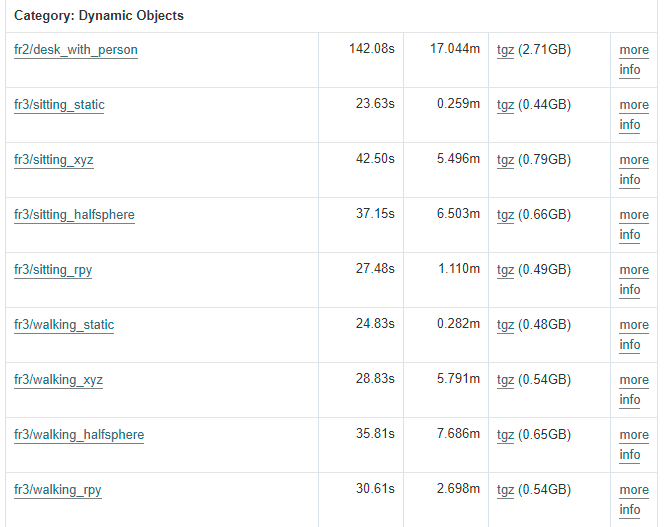
Task: Open the fr3/sitting_xyz sequence link
Action: [x=54, y=160]
